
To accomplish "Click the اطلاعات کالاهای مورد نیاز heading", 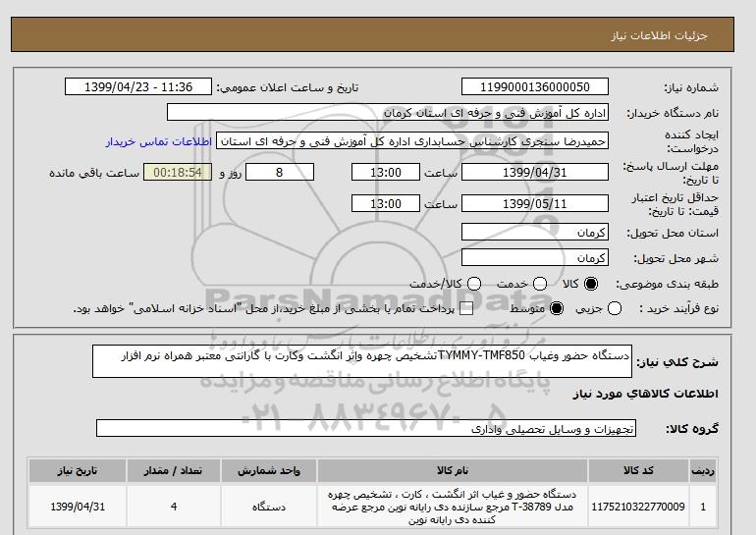I will pyautogui.click(x=645, y=394).
